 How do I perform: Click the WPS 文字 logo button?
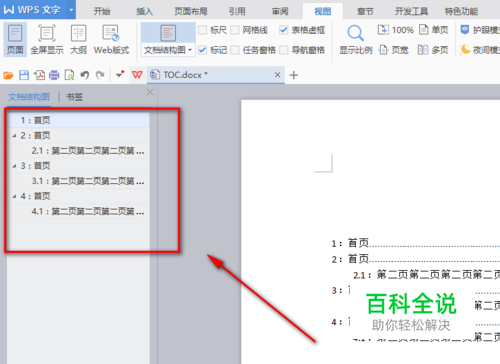pyautogui.click(x=33, y=10)
